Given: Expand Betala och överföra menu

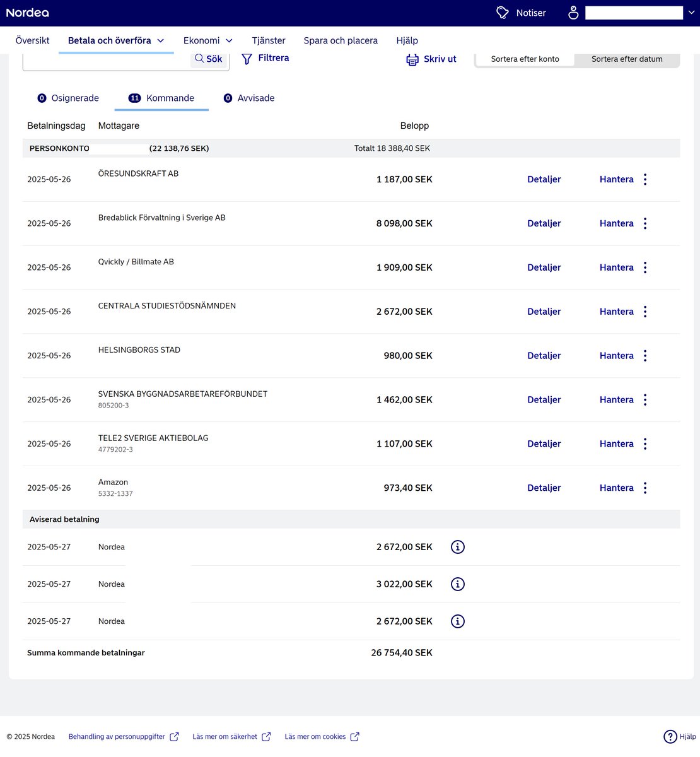Looking at the screenshot, I should pyautogui.click(x=116, y=40).
